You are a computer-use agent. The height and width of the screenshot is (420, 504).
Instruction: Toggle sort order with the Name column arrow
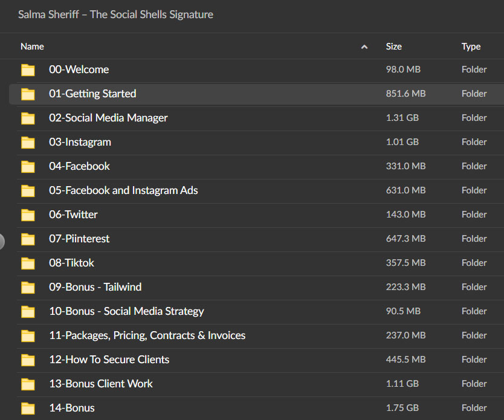click(364, 47)
